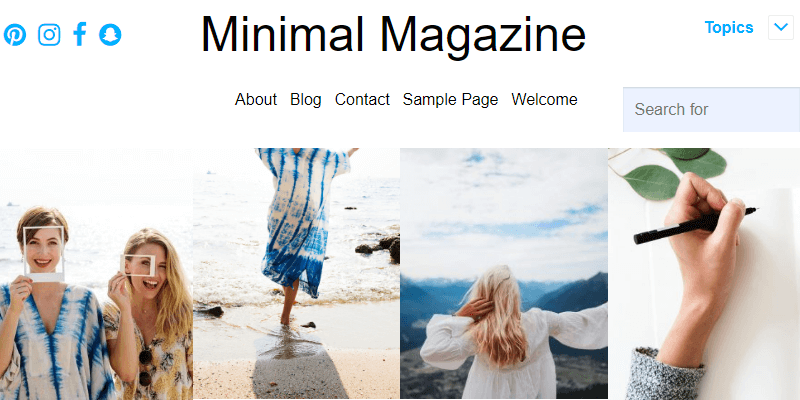The height and width of the screenshot is (400, 800).
Task: Open the Snapchat ghost icon
Action: [x=110, y=35]
